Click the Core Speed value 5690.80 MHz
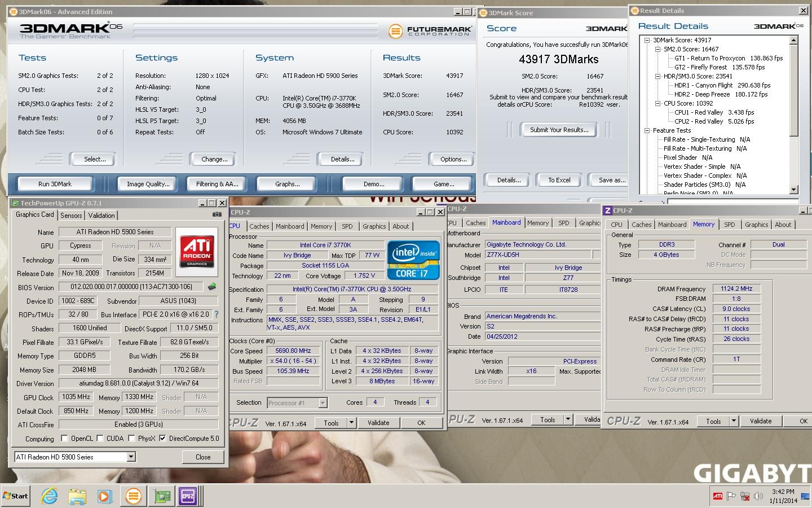Screen dimensions: 812x508 (x=293, y=351)
